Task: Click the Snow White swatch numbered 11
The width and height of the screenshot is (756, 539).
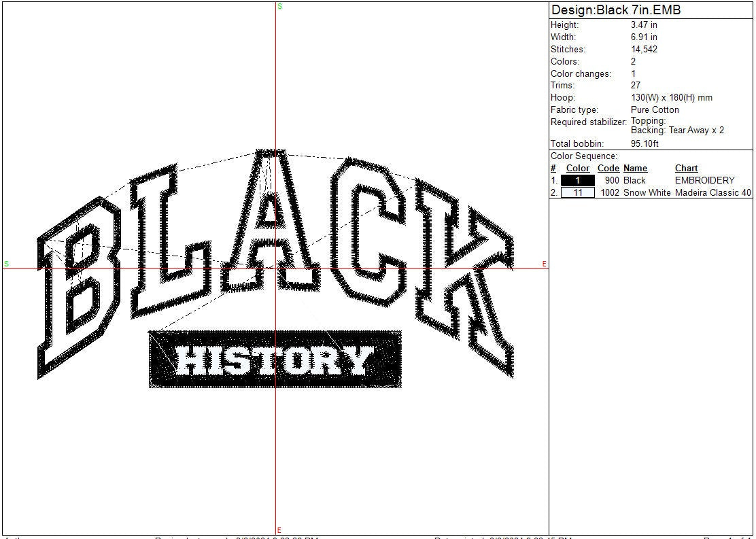Action: click(577, 193)
